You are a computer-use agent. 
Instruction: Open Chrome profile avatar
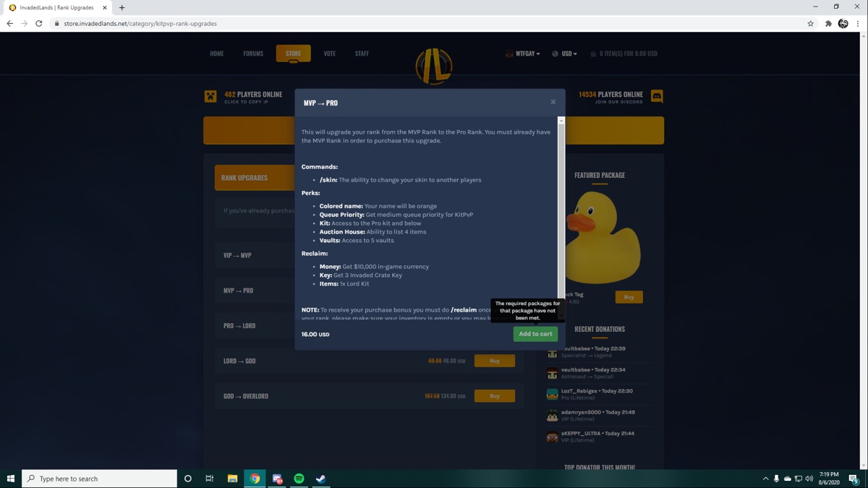843,24
